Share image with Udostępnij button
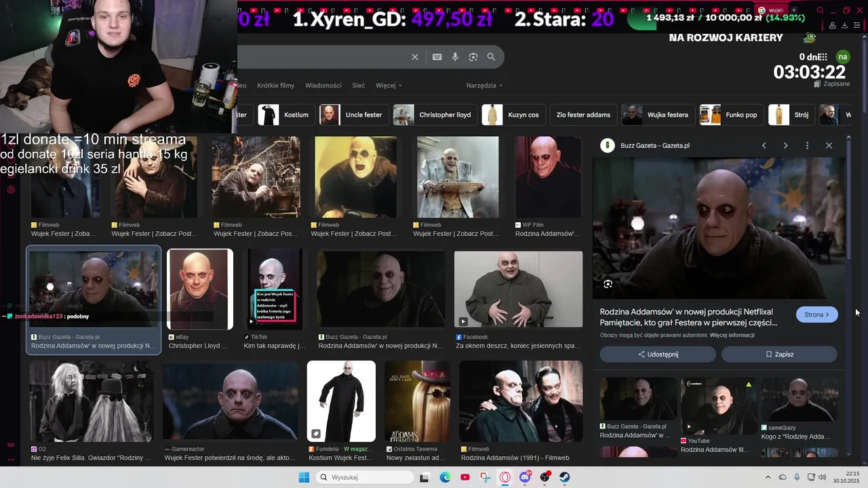This screenshot has width=868, height=488. 658,354
